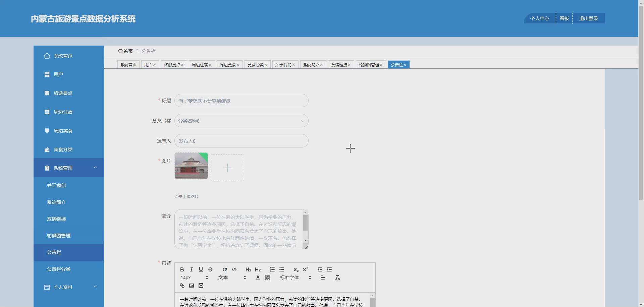Insert an image via the editor image icon
Image resolution: width=644 pixels, height=307 pixels.
pos(192,286)
